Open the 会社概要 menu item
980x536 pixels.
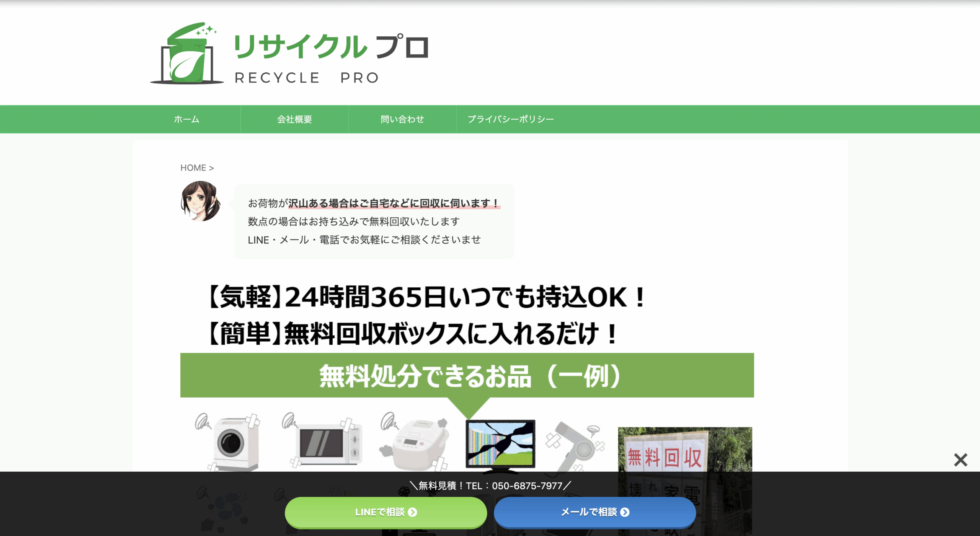(294, 119)
